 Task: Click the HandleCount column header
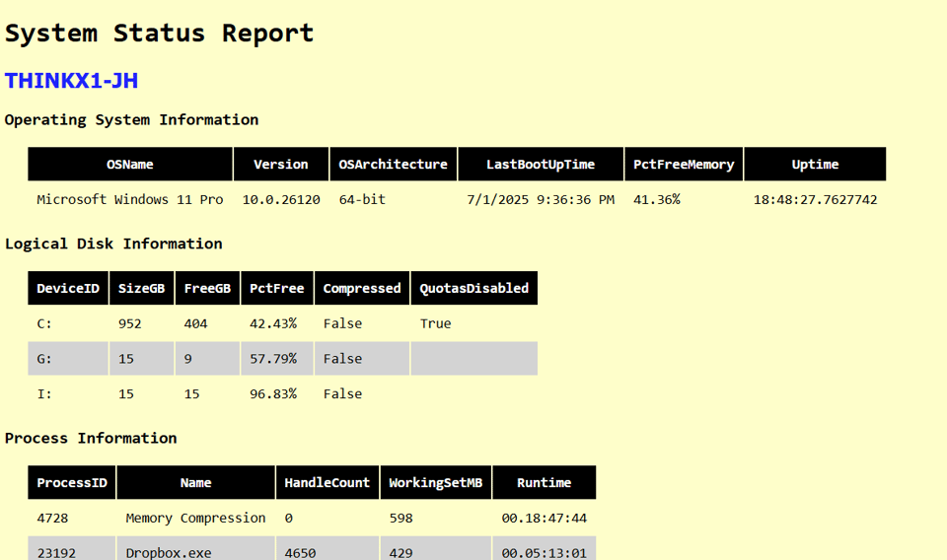pos(327,483)
